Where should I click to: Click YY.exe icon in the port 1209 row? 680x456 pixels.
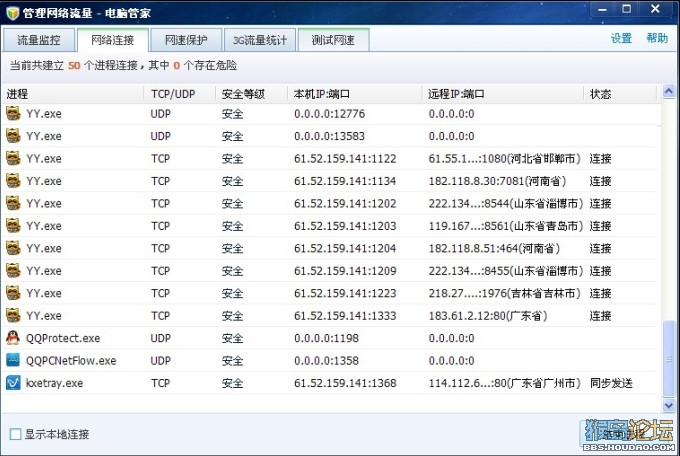13,271
